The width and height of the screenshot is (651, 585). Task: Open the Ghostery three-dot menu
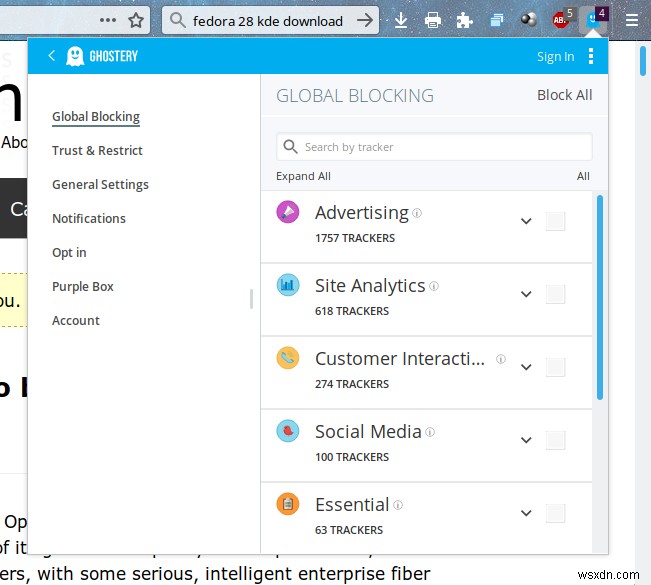click(x=591, y=56)
